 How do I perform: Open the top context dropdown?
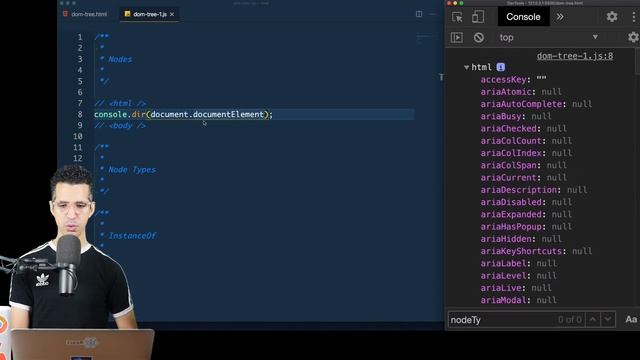(549, 38)
